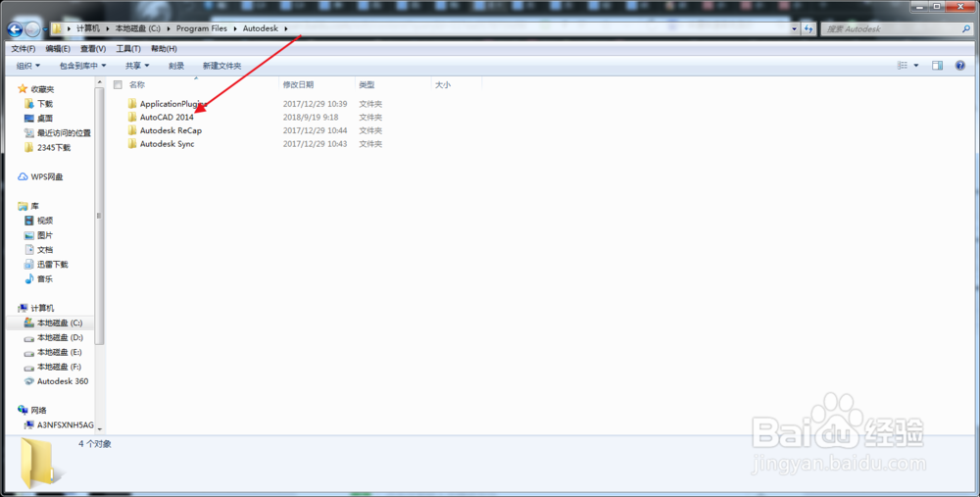The width and height of the screenshot is (980, 497).
Task: Select the 收藏夹 favorites heading
Action: (x=42, y=89)
